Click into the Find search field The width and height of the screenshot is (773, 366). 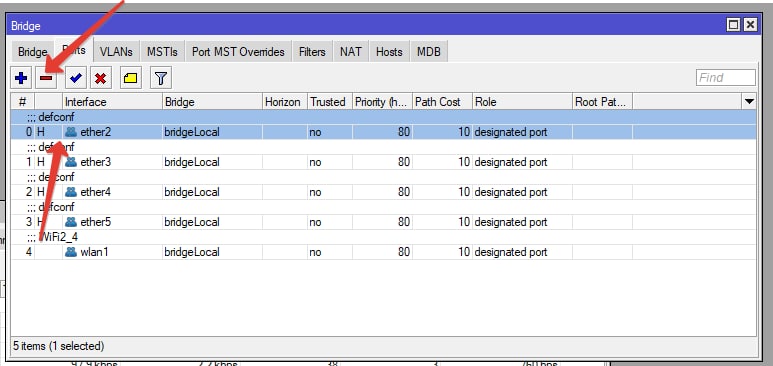726,78
